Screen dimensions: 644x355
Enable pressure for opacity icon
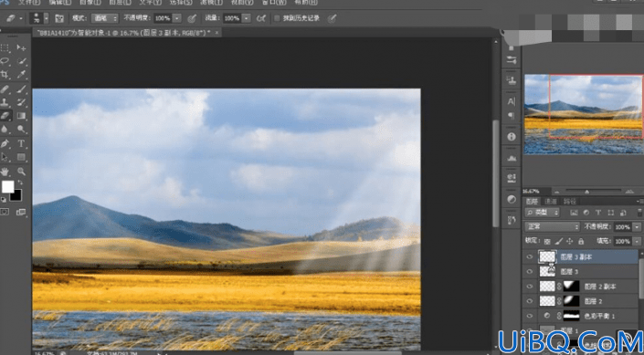click(192, 18)
